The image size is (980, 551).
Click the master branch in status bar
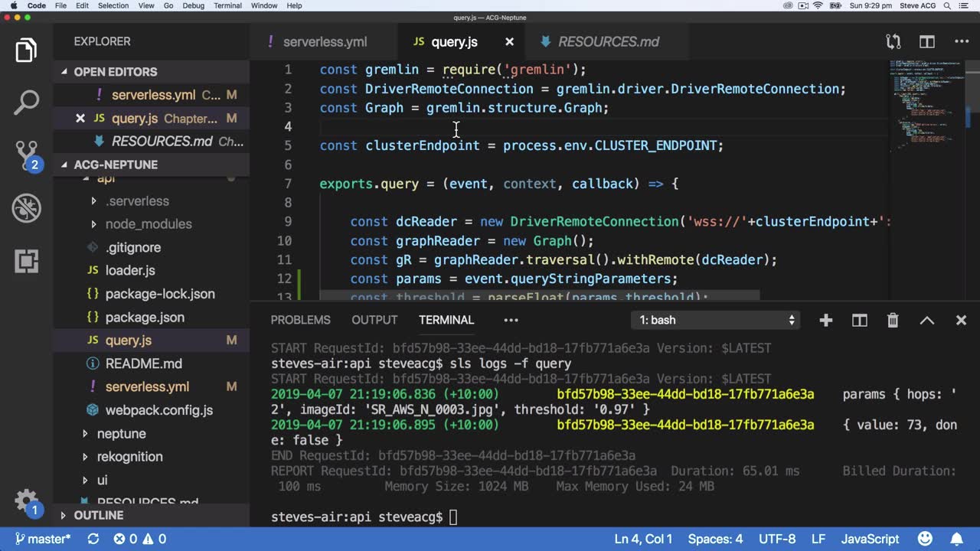pyautogui.click(x=43, y=540)
